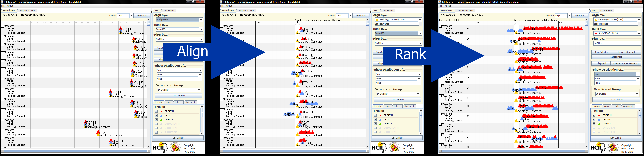Click Keep Selected button in right window

point(601,52)
